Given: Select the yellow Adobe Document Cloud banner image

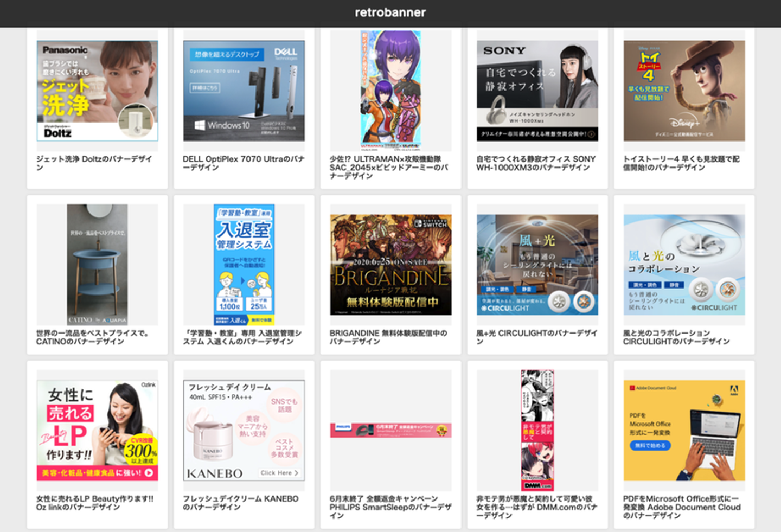Looking at the screenshot, I should [684, 431].
